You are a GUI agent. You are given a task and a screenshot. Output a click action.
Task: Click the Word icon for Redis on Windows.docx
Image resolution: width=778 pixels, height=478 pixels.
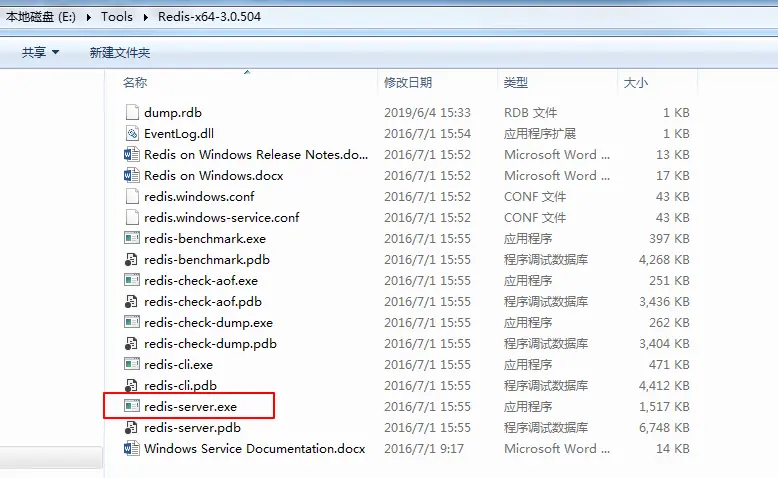tap(132, 175)
